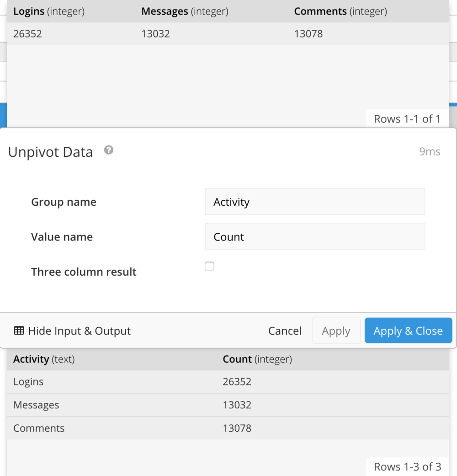Screen dimensions: 457x476
Task: Click the Rows 1-3 of 3 indicator
Action: click(407, 466)
